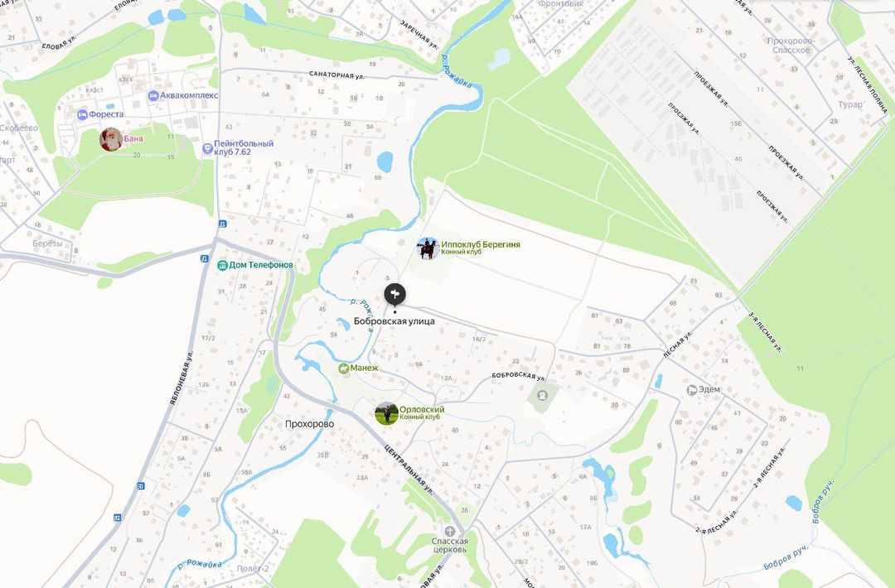Select the Орловский Конный клуб label
This screenshot has width=895, height=588.
(x=422, y=413)
